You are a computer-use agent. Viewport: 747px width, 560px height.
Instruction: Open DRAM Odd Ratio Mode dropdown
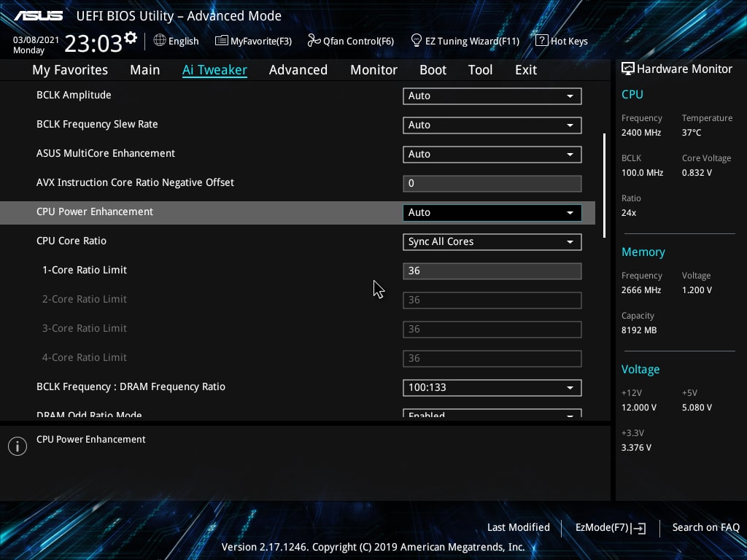pyautogui.click(x=492, y=413)
